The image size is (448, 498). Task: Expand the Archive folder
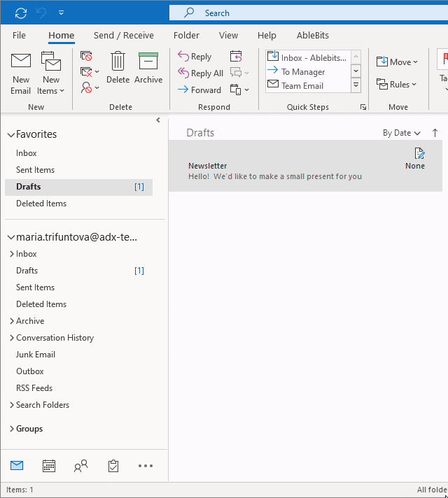coord(12,321)
